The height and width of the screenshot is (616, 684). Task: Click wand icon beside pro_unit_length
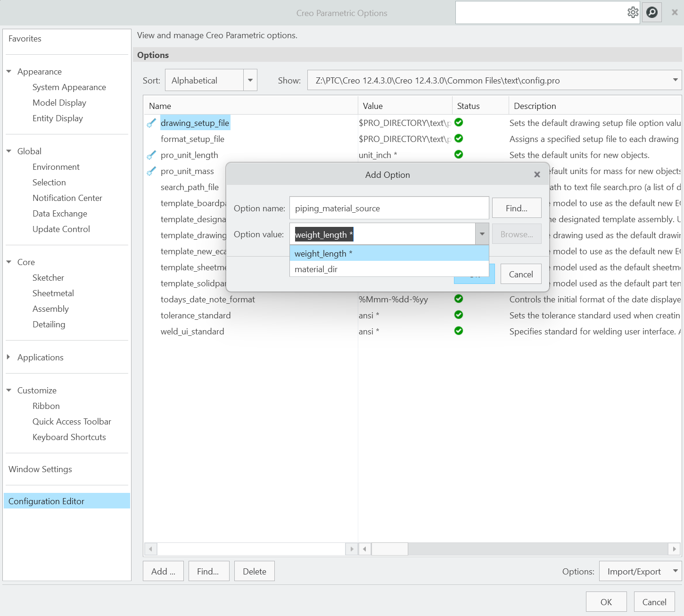pyautogui.click(x=151, y=155)
